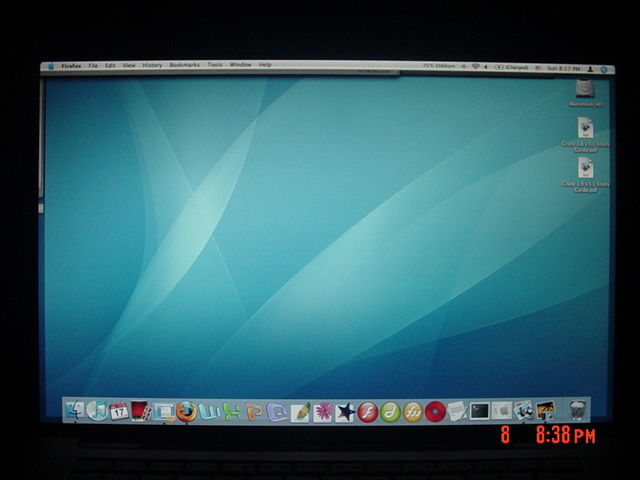This screenshot has height=480, width=640.
Task: Open the photo-with-camera icon beside the Trash
Action: pos(546,409)
